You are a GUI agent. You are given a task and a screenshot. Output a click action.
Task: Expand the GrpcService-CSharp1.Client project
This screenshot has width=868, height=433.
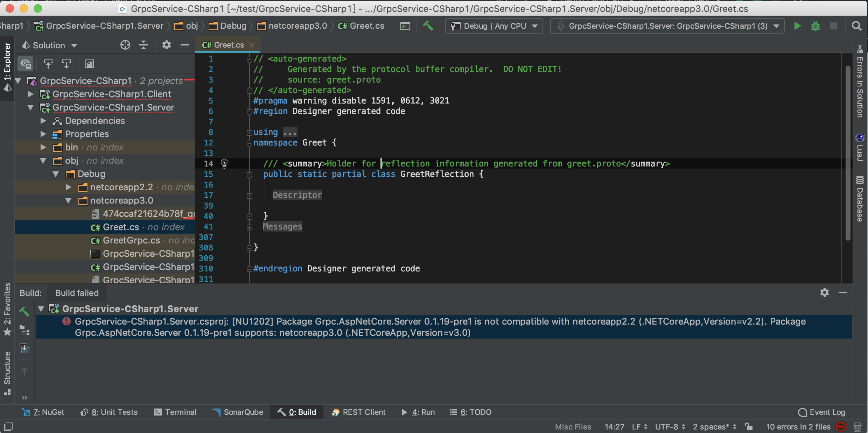tap(30, 94)
